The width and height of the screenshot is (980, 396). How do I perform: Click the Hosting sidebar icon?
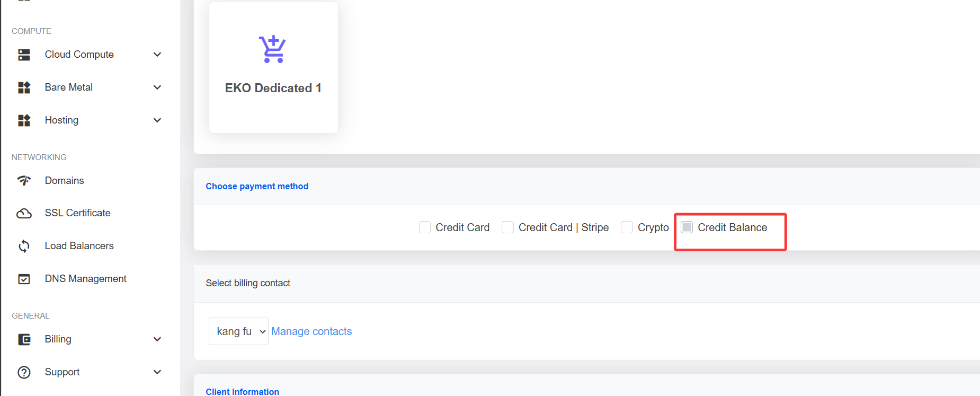click(24, 120)
